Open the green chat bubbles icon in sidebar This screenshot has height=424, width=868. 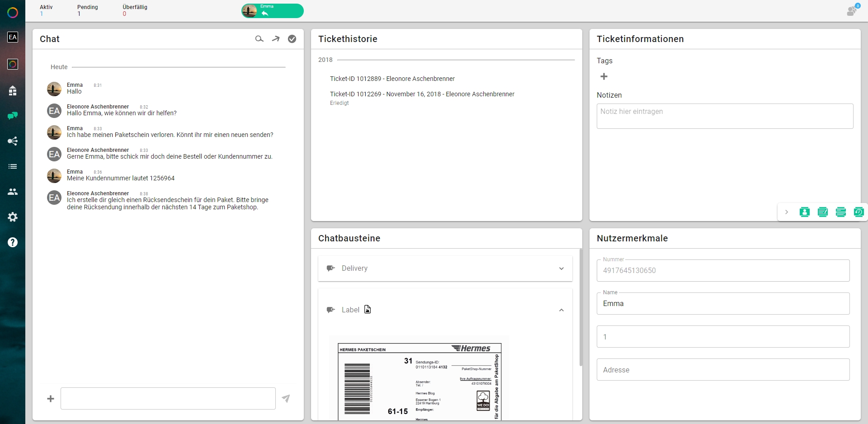[13, 116]
